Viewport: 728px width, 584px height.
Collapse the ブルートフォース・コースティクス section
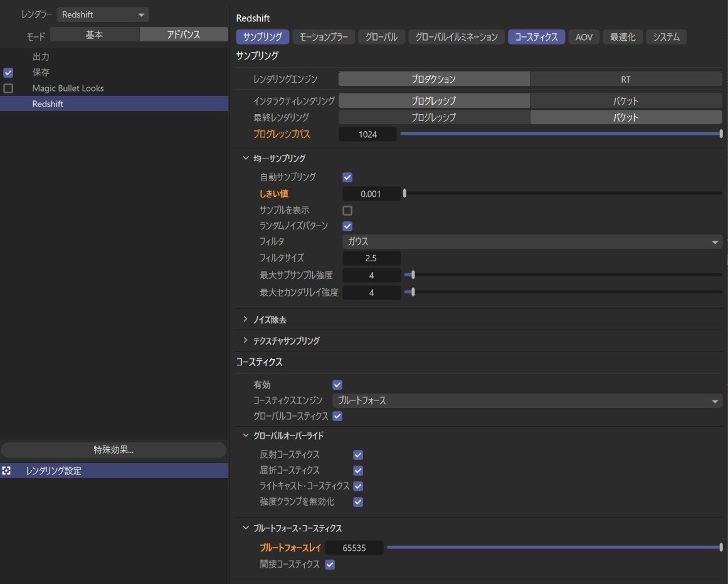[246, 528]
